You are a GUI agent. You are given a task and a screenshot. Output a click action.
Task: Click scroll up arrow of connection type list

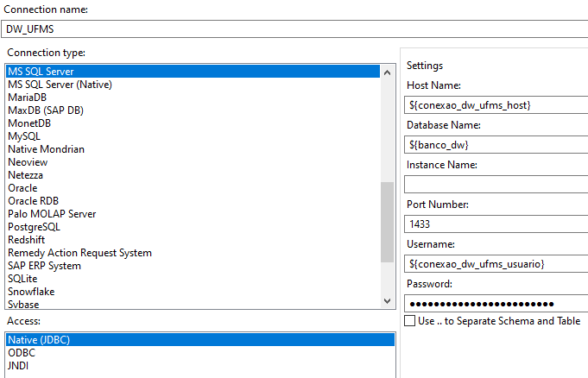388,72
